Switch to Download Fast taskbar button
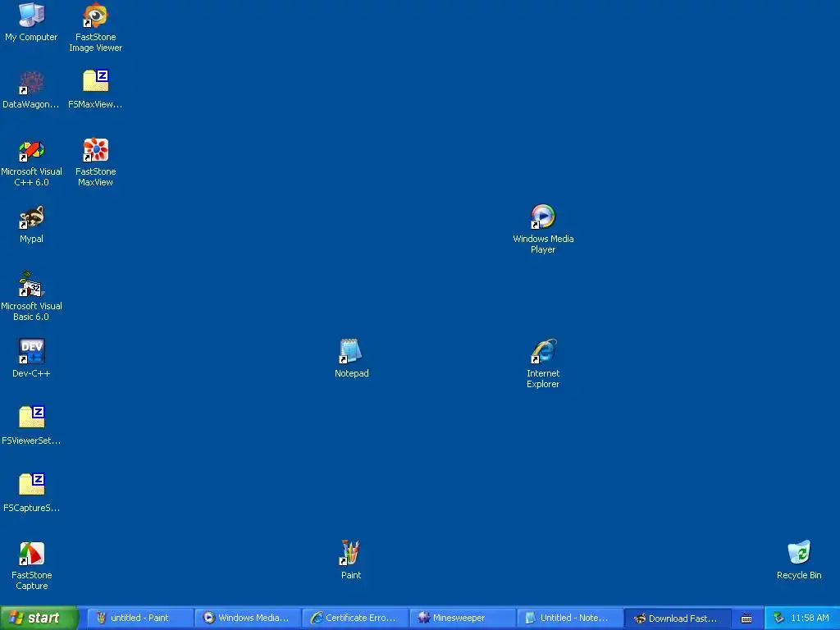This screenshot has height=630, width=840. point(678,618)
